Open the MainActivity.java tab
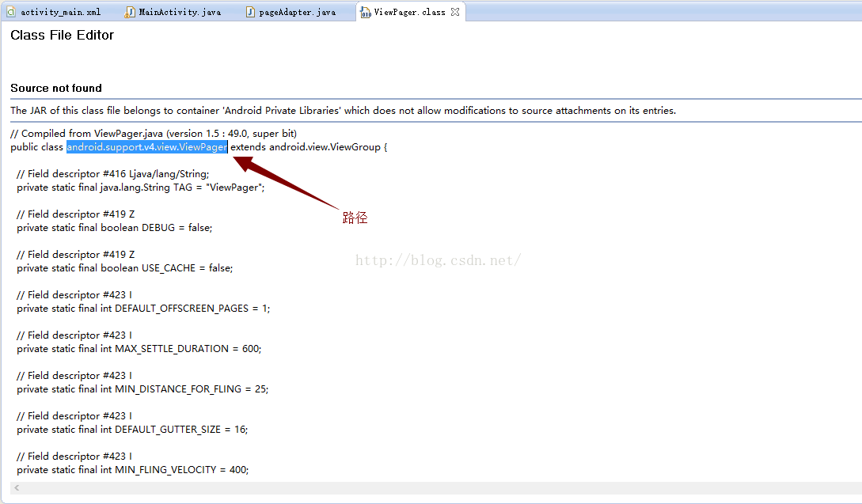 [173, 12]
